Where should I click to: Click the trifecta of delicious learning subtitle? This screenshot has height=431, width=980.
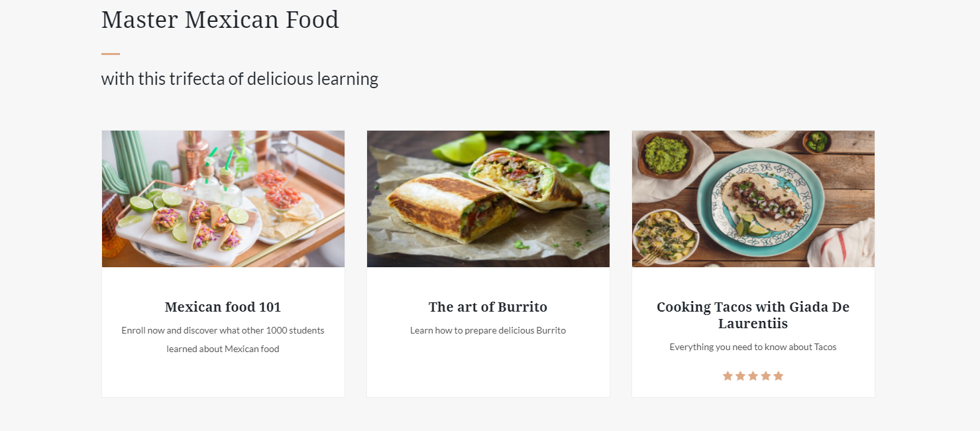(x=240, y=79)
